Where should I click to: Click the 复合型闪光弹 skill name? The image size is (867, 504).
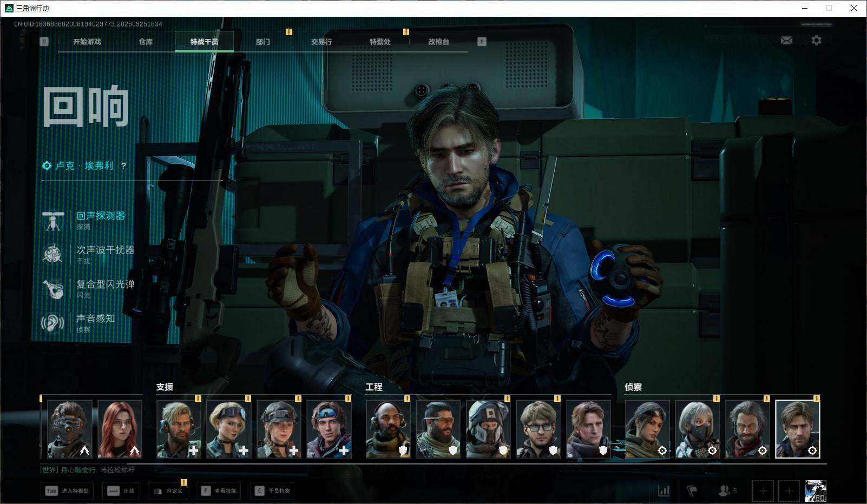tap(106, 283)
